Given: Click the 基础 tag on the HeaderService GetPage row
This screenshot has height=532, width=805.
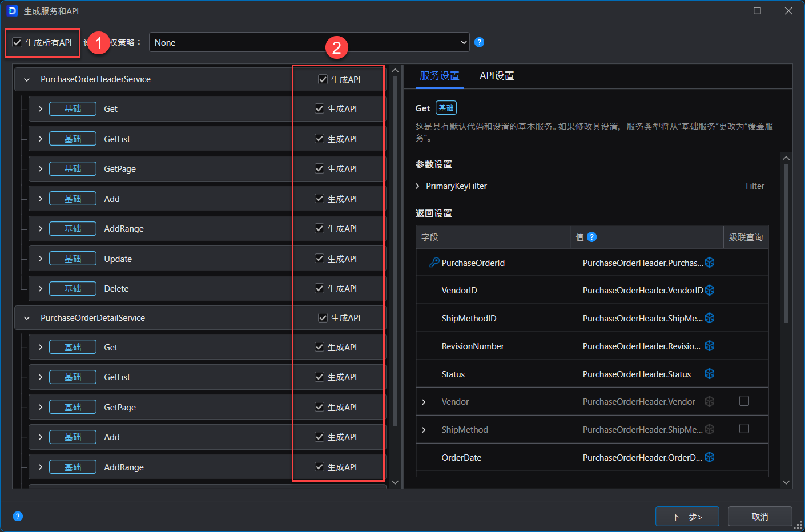Looking at the screenshot, I should 73,169.
